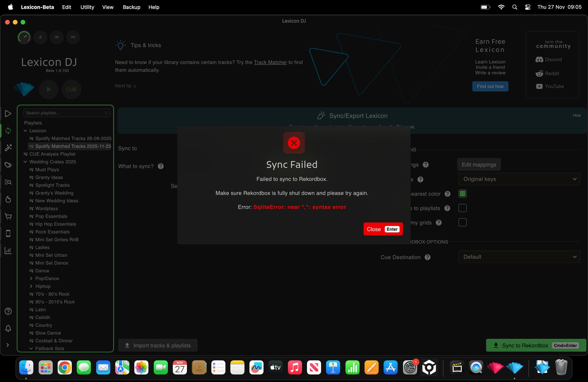Click the eject button near the player

[x=40, y=37]
